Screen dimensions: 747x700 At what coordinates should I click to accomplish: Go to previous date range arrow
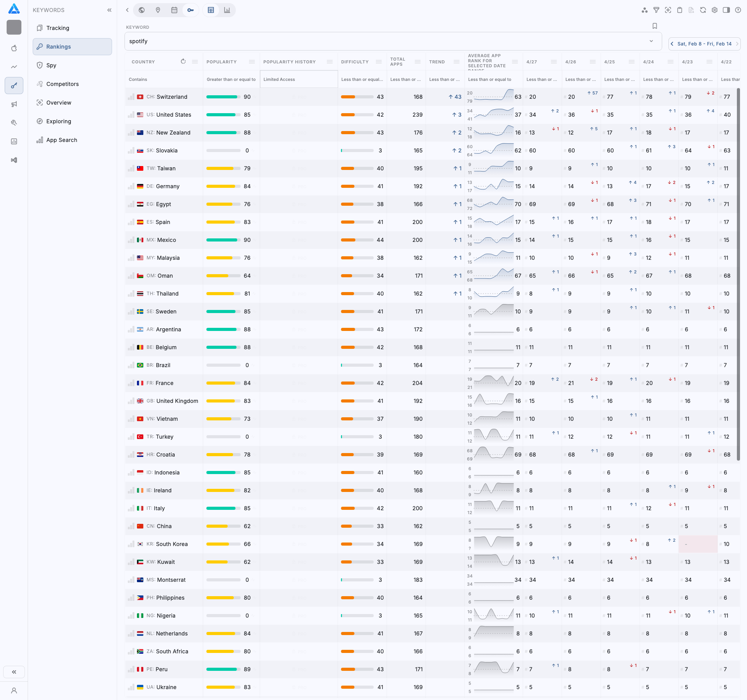672,44
